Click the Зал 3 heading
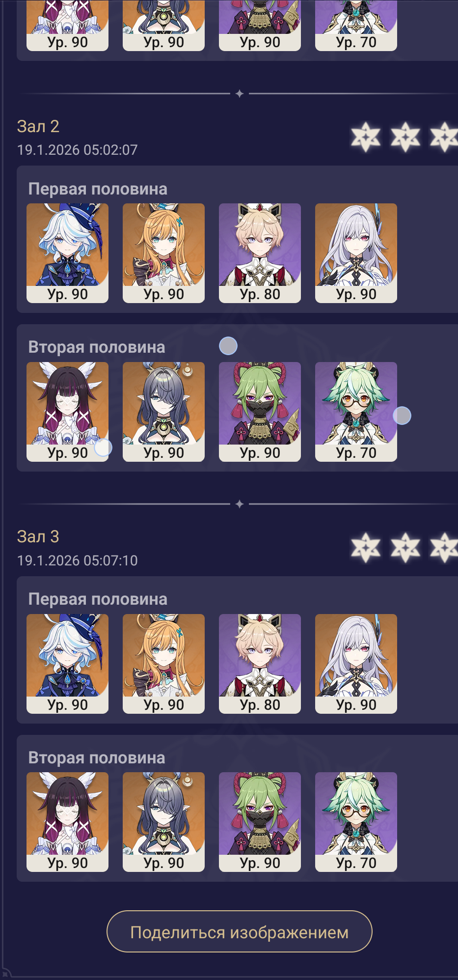This screenshot has height=980, width=458. 38,536
